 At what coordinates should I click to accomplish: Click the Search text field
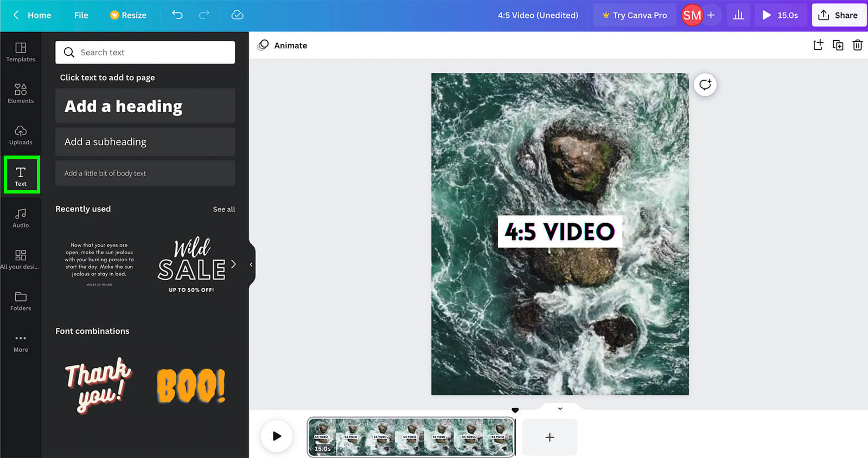(x=145, y=52)
